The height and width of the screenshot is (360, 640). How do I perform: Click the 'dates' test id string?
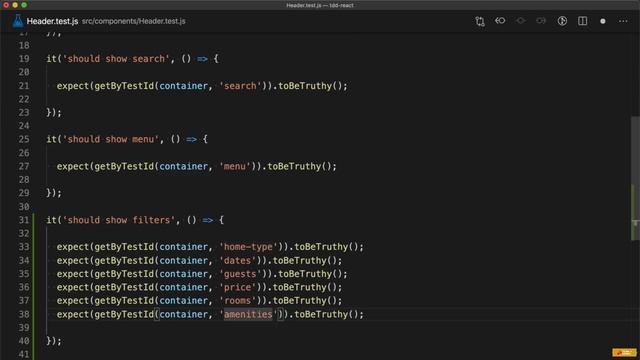pos(238,260)
